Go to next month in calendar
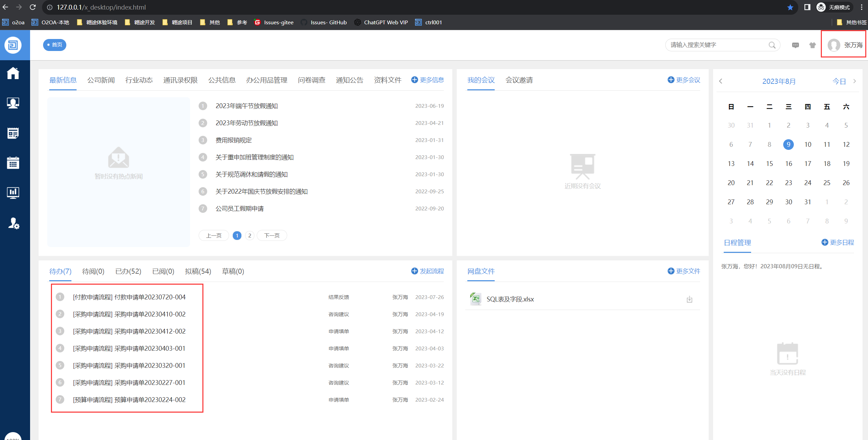This screenshot has width=868, height=440. click(x=854, y=81)
